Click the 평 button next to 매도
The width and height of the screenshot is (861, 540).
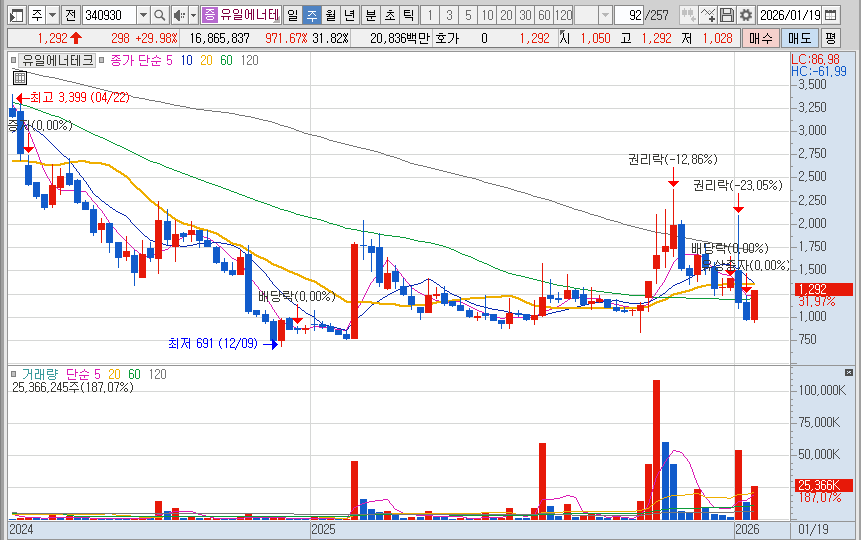point(830,38)
